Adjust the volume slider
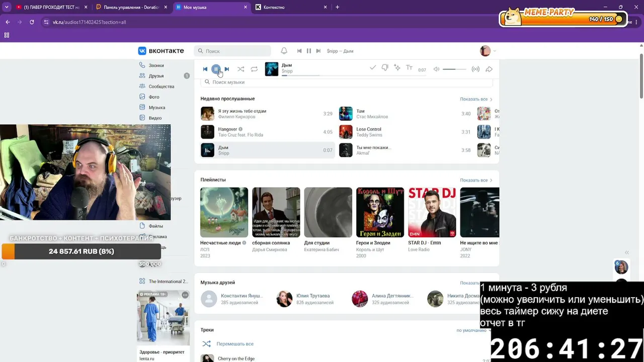The width and height of the screenshot is (644, 362). coord(454,69)
